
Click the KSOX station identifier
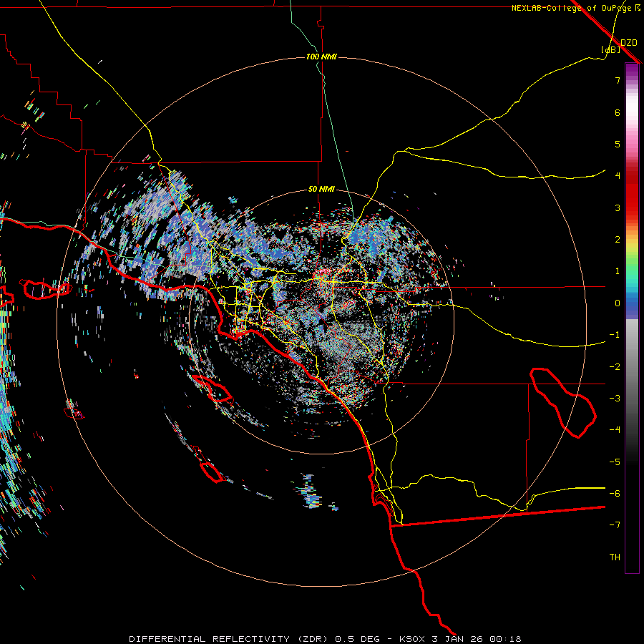point(413,639)
